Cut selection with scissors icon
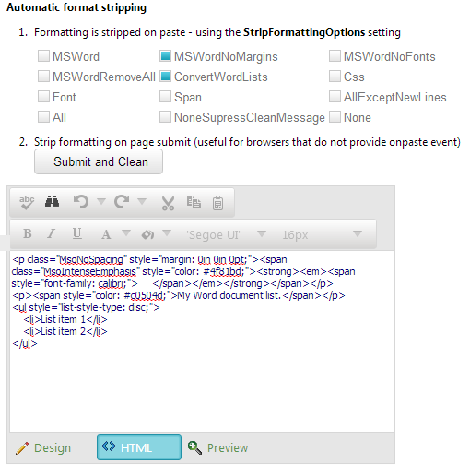The width and height of the screenshot is (470, 476). pyautogui.click(x=168, y=203)
